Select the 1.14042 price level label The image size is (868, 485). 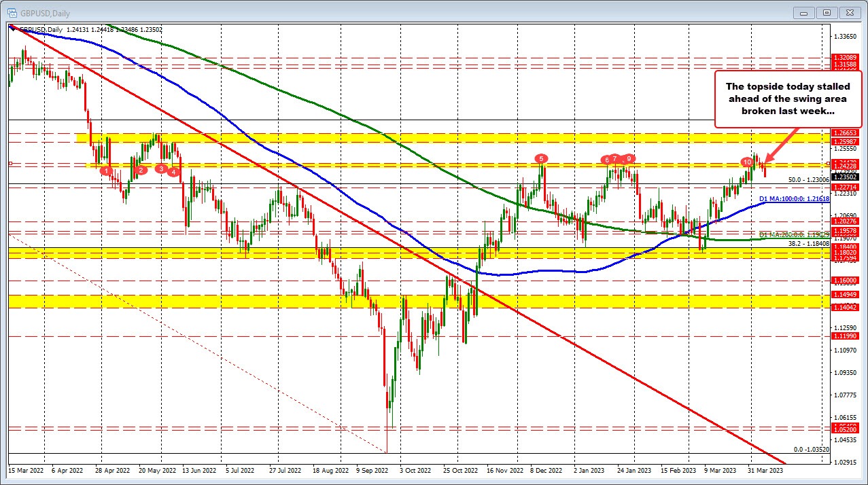point(846,308)
